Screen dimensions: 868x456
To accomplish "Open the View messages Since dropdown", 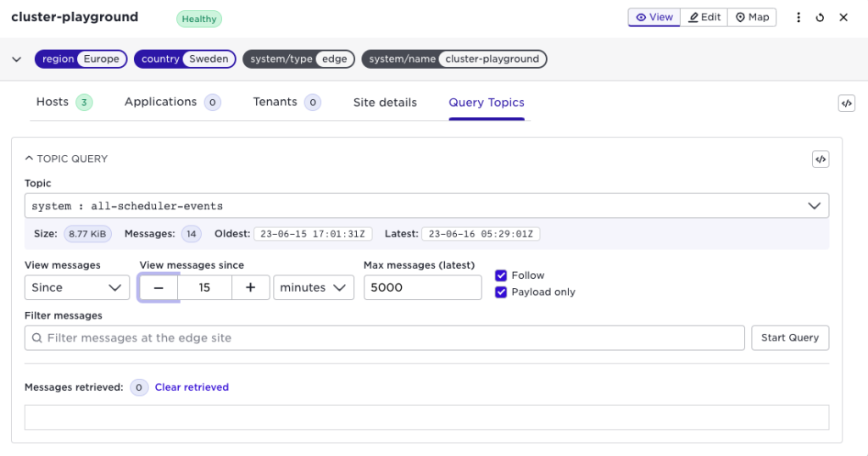I will click(76, 287).
